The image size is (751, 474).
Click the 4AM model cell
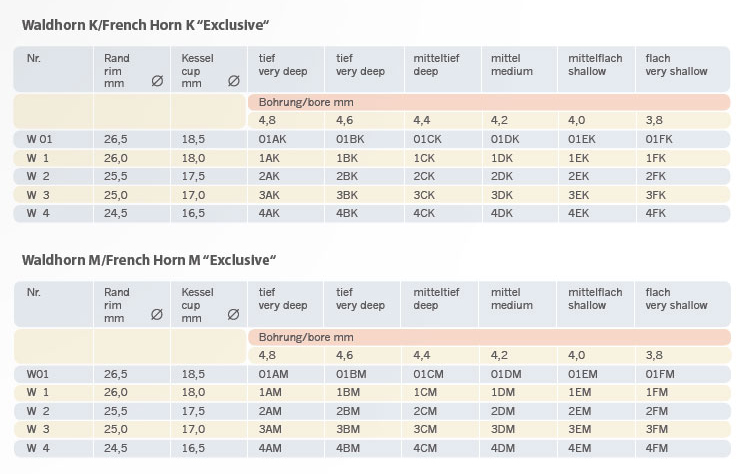tap(270, 448)
